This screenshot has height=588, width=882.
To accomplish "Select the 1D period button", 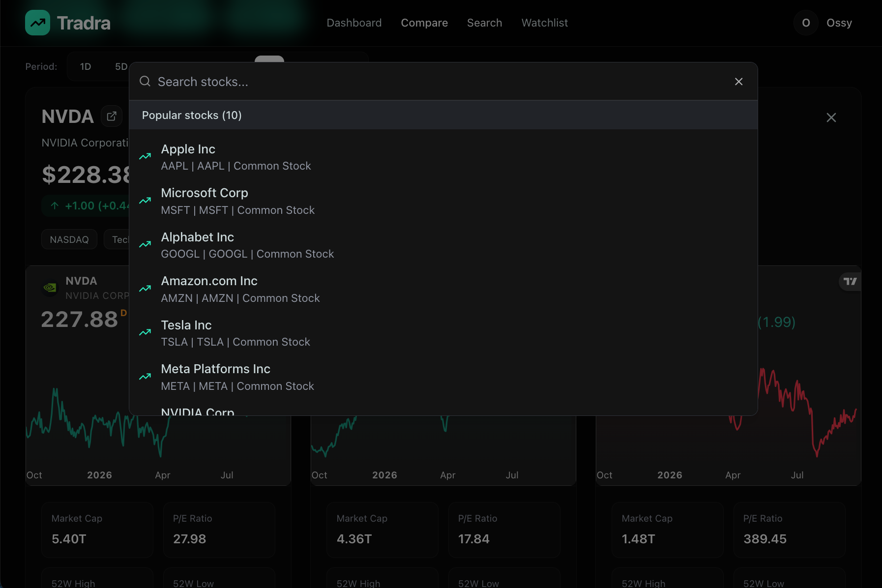I will coord(86,66).
